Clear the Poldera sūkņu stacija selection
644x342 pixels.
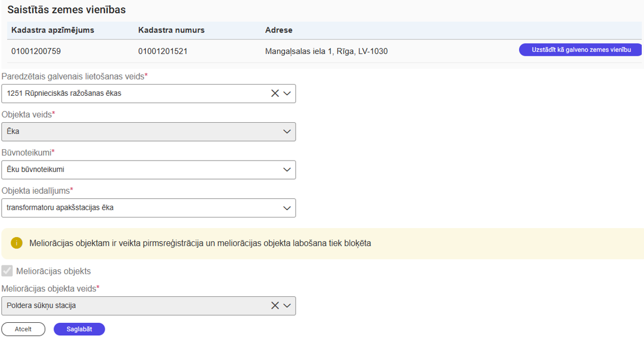[275, 305]
